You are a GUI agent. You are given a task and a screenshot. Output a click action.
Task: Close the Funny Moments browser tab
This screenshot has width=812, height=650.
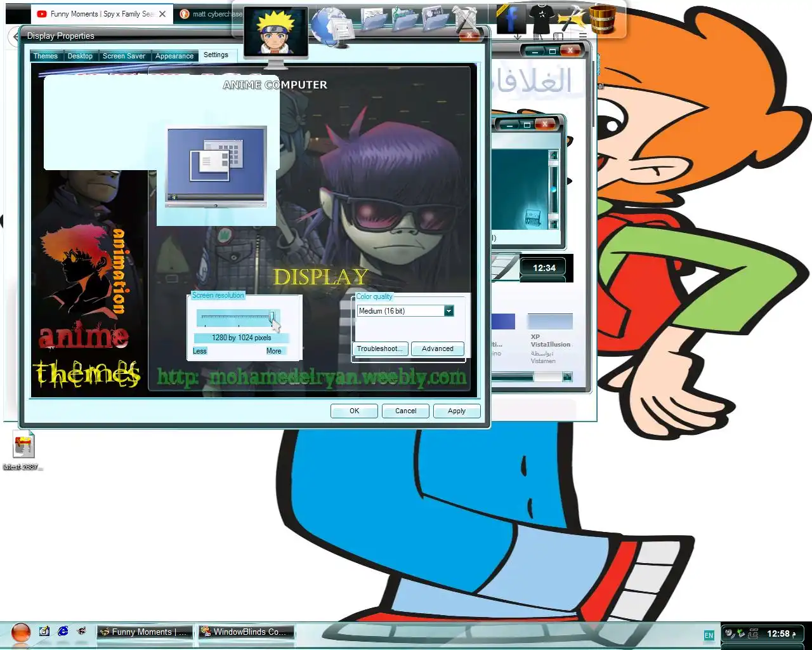162,14
